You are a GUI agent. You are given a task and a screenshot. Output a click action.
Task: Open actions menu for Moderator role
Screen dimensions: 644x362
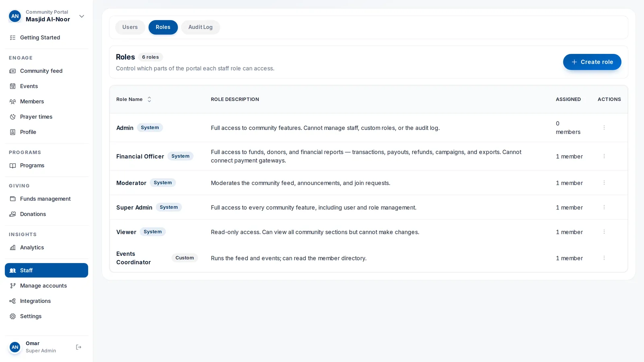pos(604,183)
